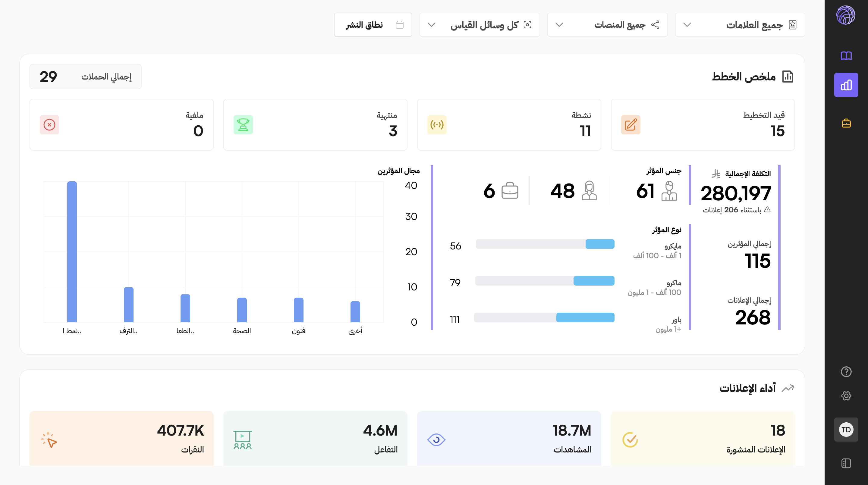This screenshot has height=485, width=868.
Task: Click the broadcast signal icon for نشطة
Action: coord(437,125)
